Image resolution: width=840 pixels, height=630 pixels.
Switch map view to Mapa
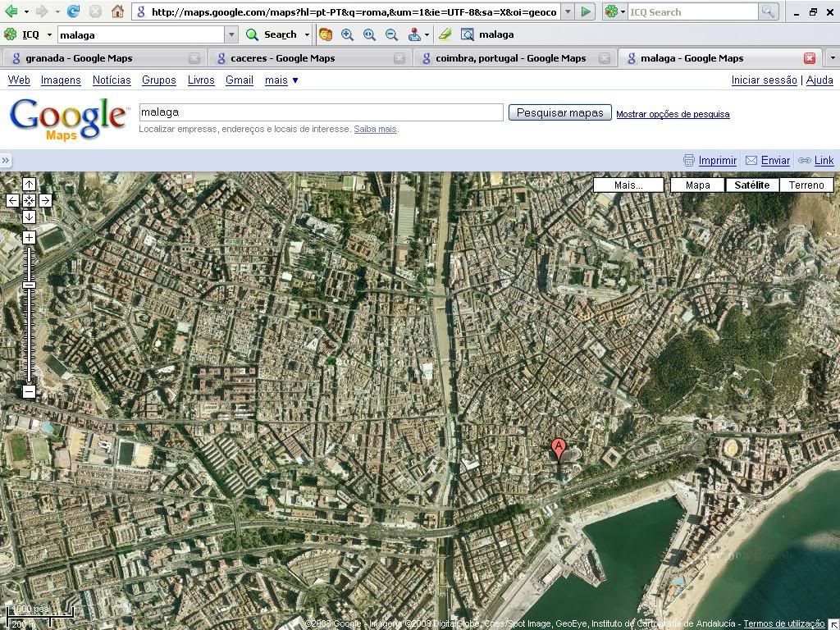697,185
